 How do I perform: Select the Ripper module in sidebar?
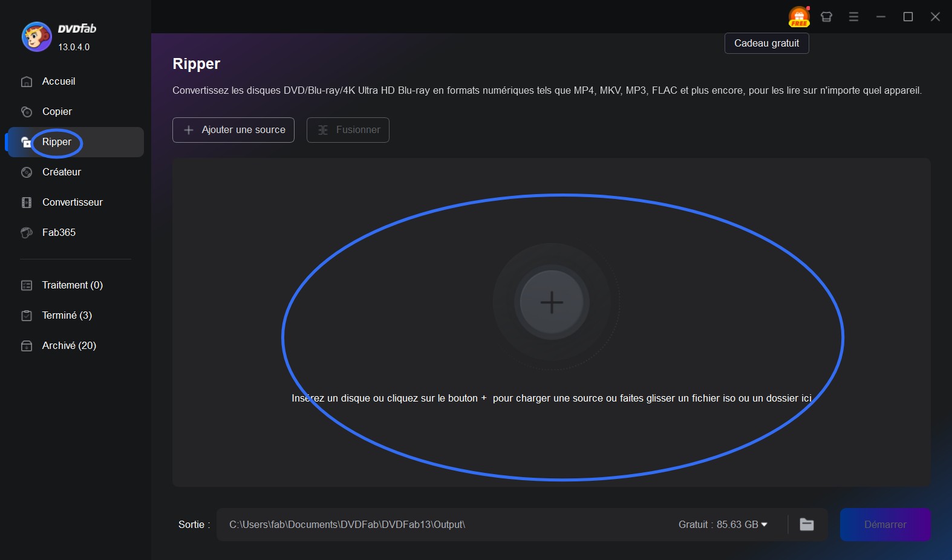point(76,142)
